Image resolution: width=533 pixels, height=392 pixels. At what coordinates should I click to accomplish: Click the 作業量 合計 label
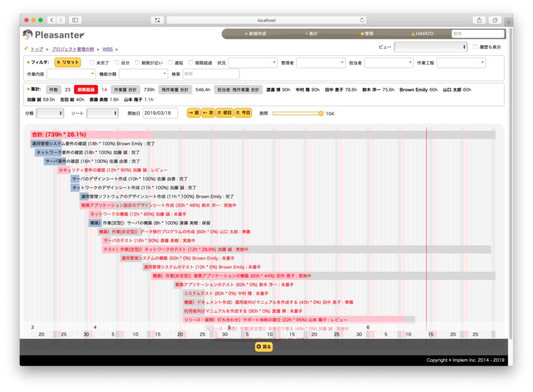click(125, 90)
